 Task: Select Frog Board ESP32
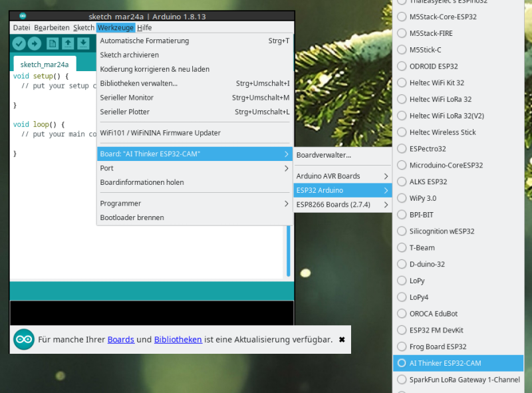[x=458, y=346]
